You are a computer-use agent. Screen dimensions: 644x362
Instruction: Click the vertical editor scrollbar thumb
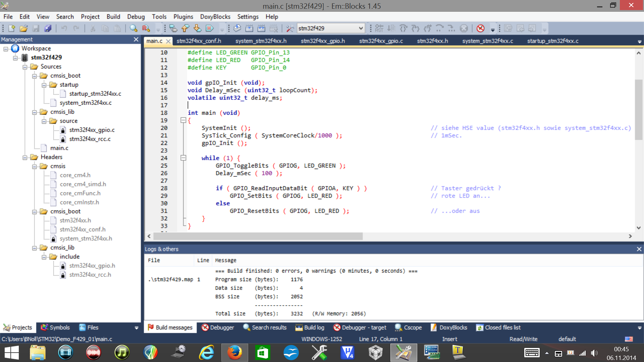point(639,110)
